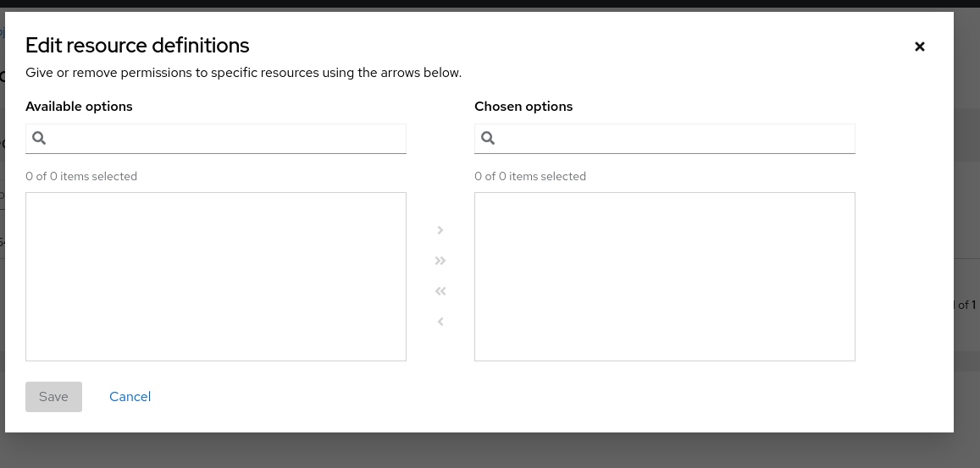Click the Edit resource definitions title
Image resolution: width=980 pixels, height=468 pixels.
137,45
